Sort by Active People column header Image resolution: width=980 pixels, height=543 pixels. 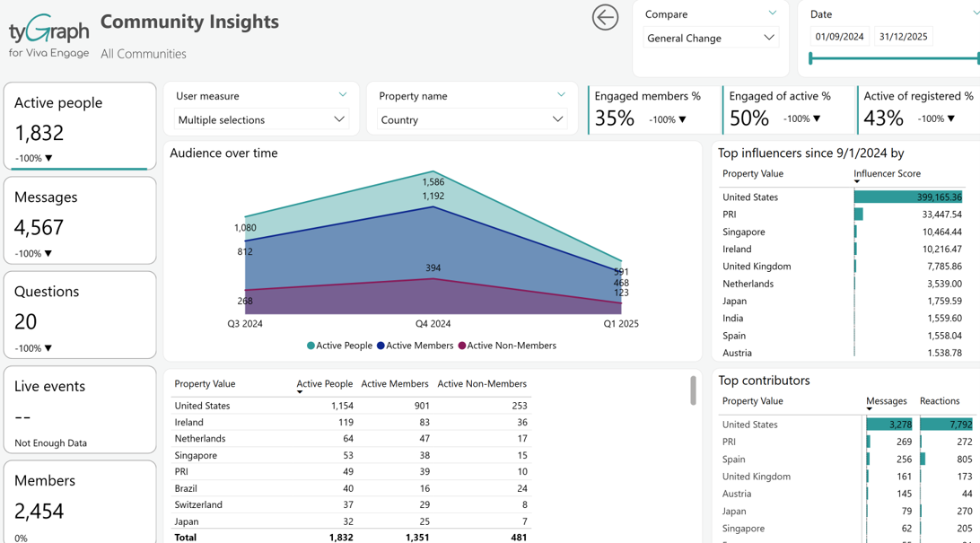click(324, 383)
